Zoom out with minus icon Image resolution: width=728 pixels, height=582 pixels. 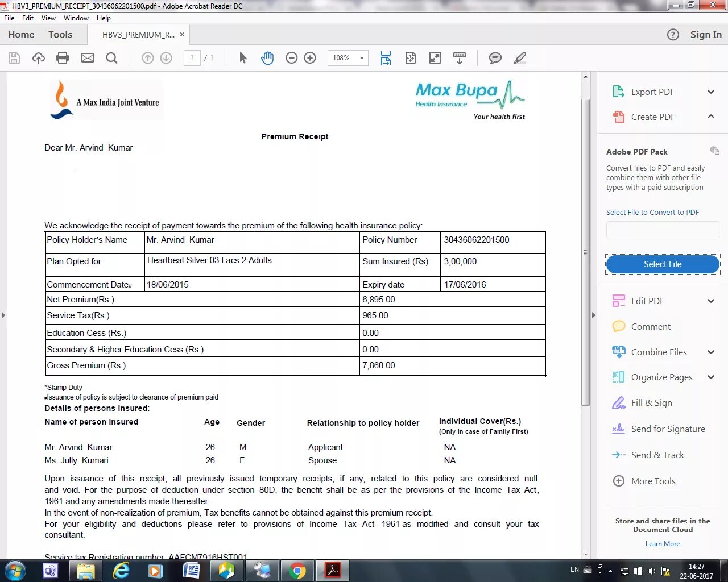pos(292,58)
